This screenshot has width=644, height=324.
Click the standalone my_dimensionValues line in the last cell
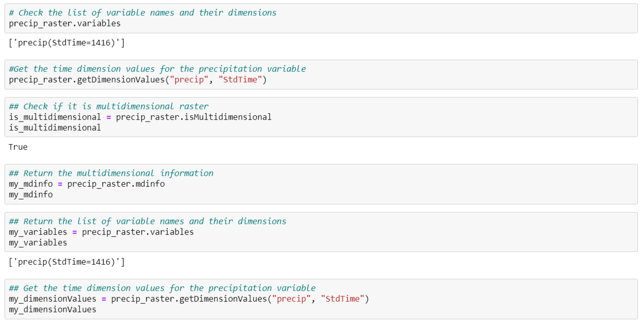52,309
